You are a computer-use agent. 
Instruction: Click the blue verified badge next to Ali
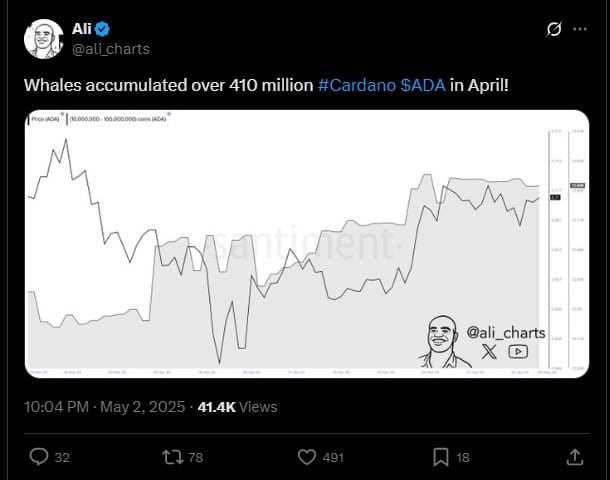(103, 30)
